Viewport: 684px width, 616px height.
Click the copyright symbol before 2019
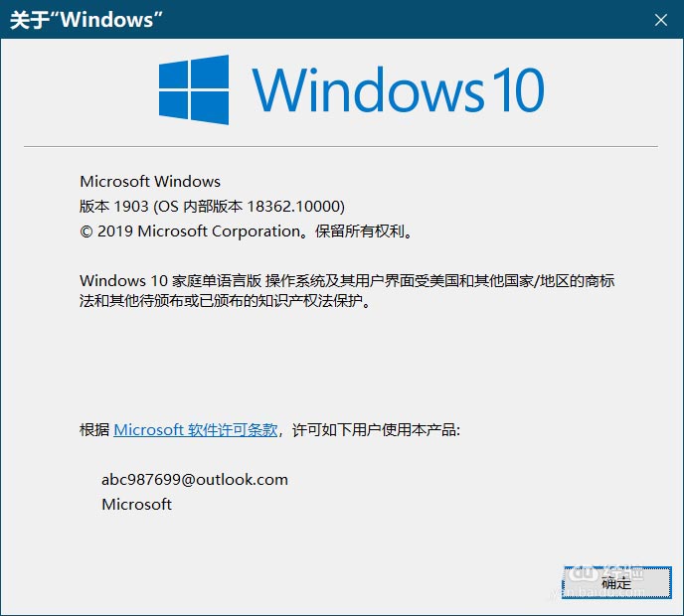click(85, 231)
